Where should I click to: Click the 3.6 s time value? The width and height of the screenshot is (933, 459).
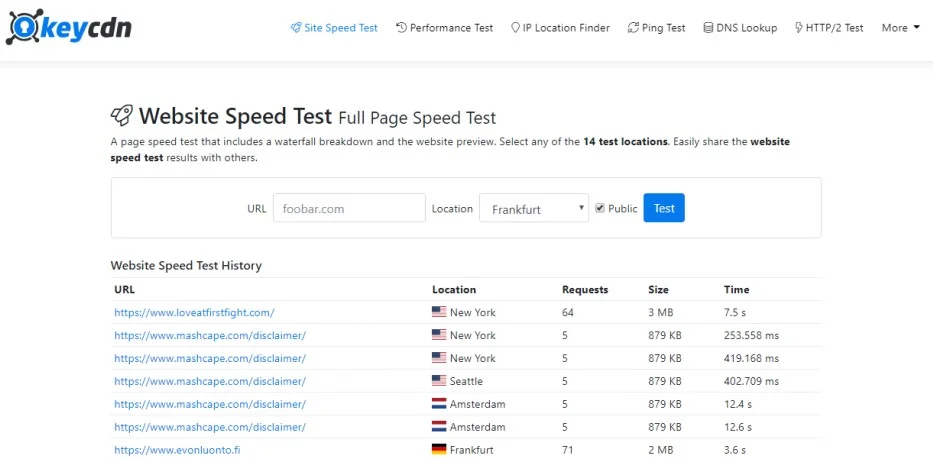pyautogui.click(x=735, y=449)
